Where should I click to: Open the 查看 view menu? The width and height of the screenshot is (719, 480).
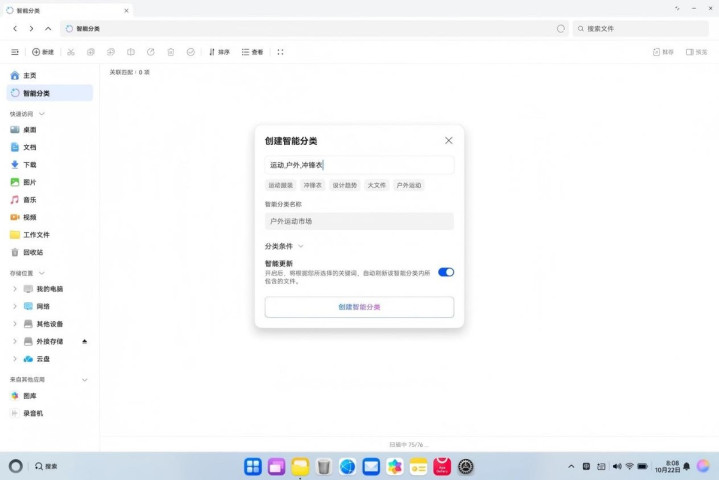click(x=252, y=51)
